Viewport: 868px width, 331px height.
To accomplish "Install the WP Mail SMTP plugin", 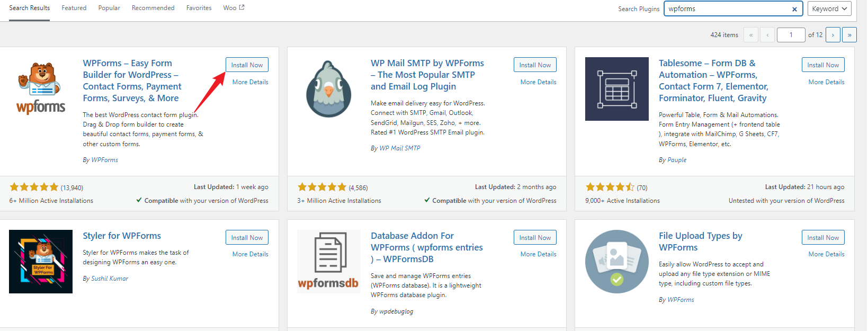I will 535,65.
